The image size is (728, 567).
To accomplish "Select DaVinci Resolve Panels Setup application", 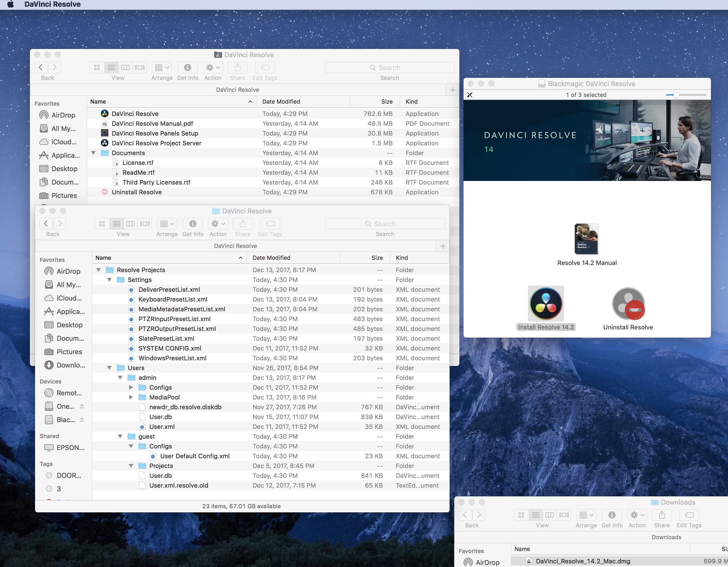I will pos(273,133).
